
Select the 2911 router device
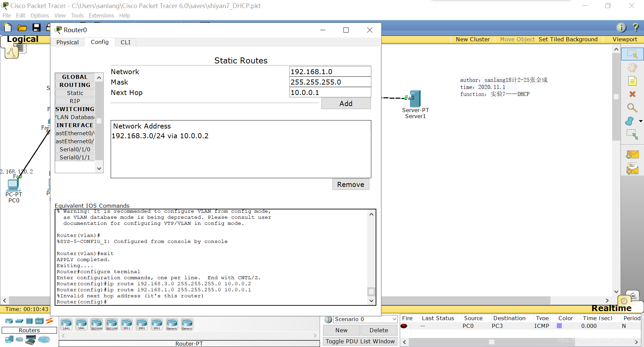coord(157,324)
